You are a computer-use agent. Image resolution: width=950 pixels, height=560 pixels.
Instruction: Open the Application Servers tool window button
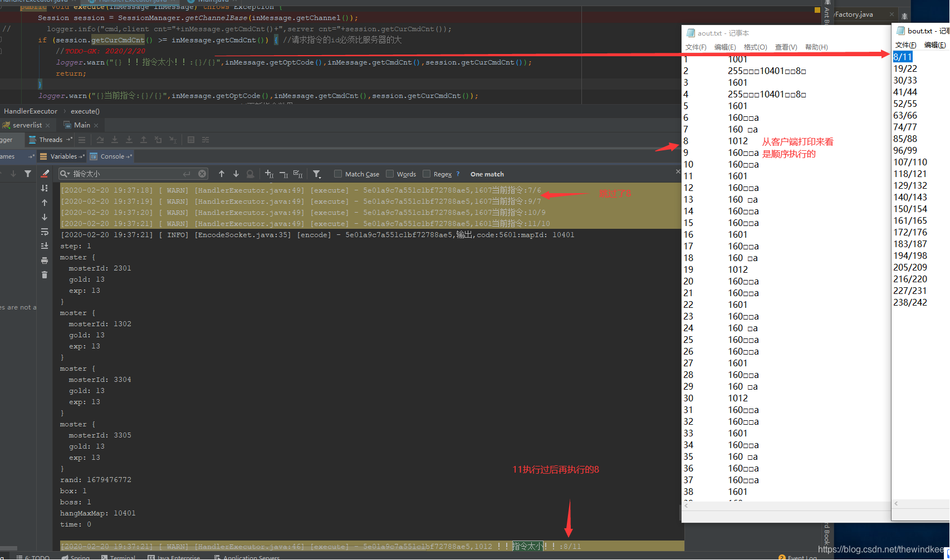pyautogui.click(x=247, y=557)
